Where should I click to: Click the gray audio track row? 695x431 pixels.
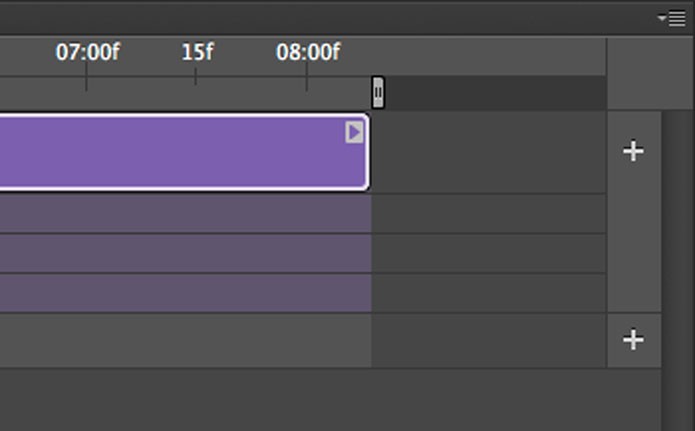185,341
